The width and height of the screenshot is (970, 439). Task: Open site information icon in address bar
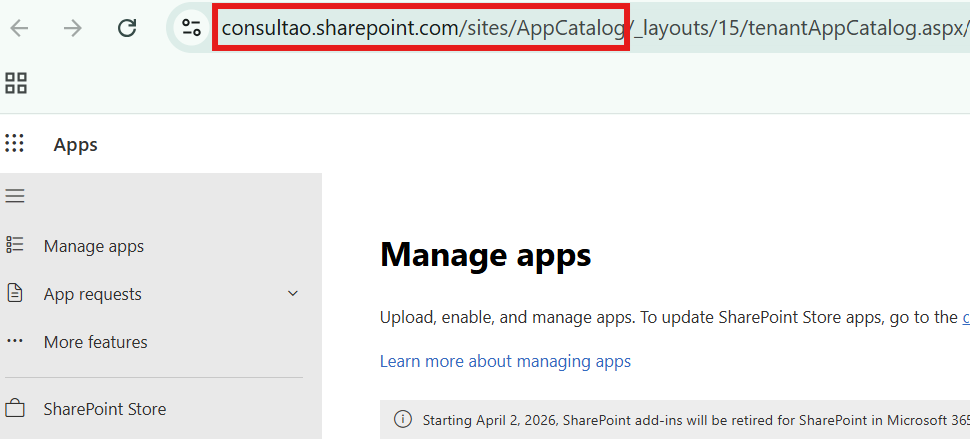click(191, 28)
